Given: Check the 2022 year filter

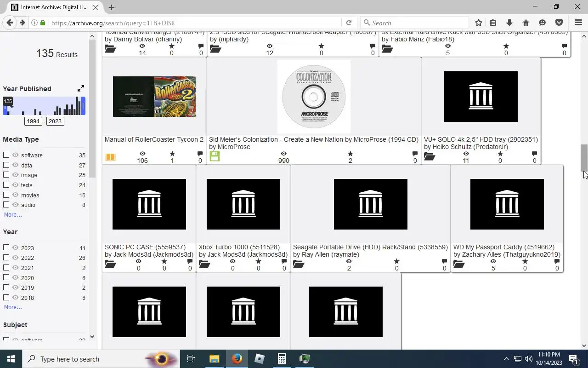Looking at the screenshot, I should 6,258.
